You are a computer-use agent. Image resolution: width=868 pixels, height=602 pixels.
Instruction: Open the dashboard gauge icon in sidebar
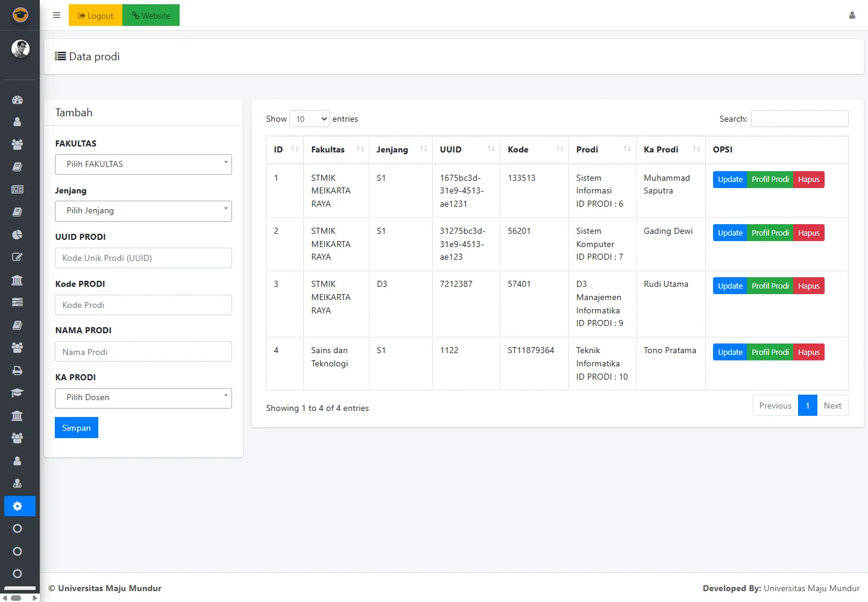[x=17, y=100]
